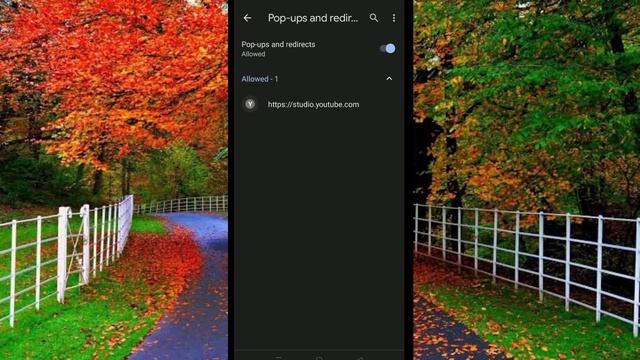Open the studio.youtube.com site entry

click(319, 104)
